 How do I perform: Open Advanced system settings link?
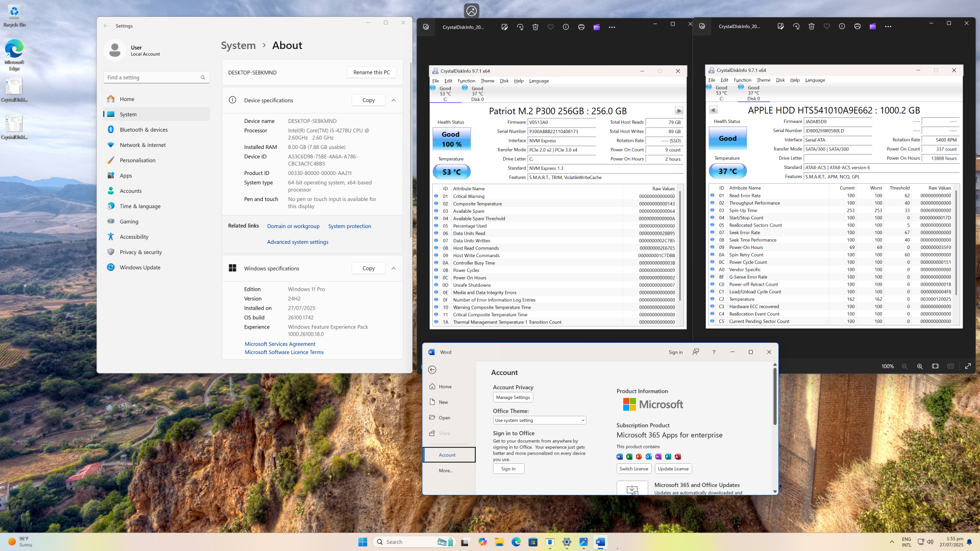tap(298, 242)
